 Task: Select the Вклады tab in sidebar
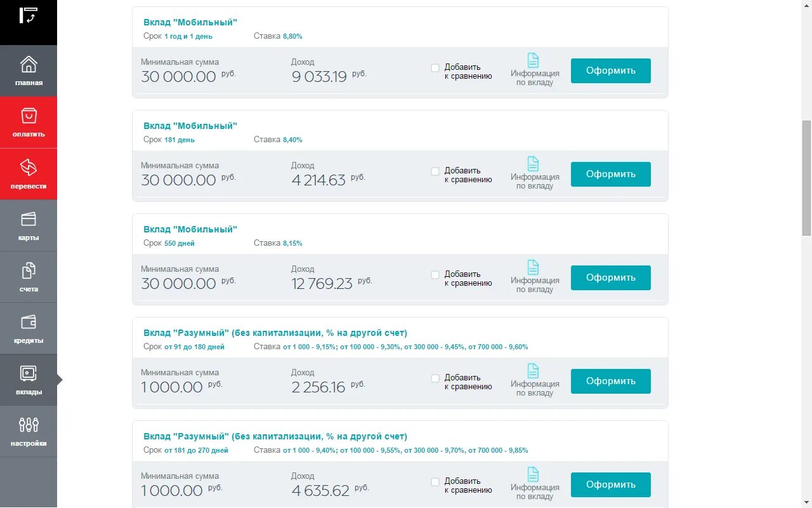click(29, 380)
